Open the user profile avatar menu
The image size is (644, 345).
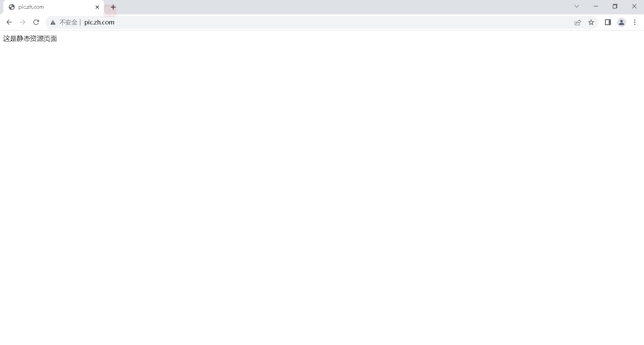tap(622, 22)
